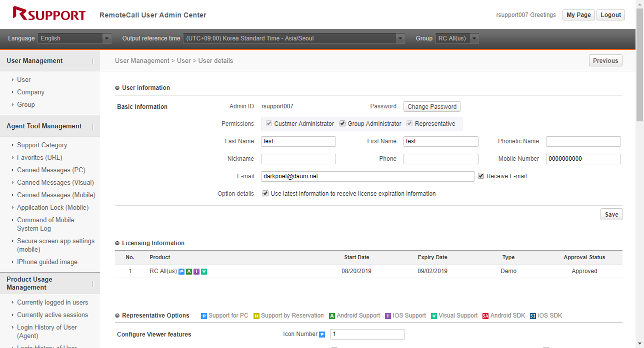This screenshot has height=348, width=644.
Task: Click the Save button
Action: pos(611,215)
